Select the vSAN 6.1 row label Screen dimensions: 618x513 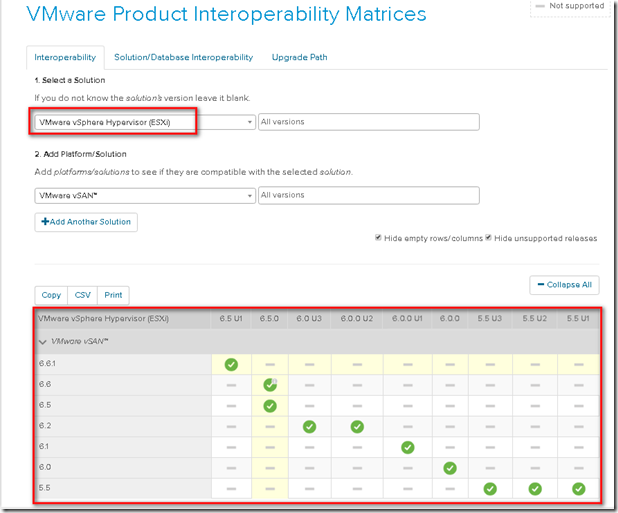click(44, 447)
